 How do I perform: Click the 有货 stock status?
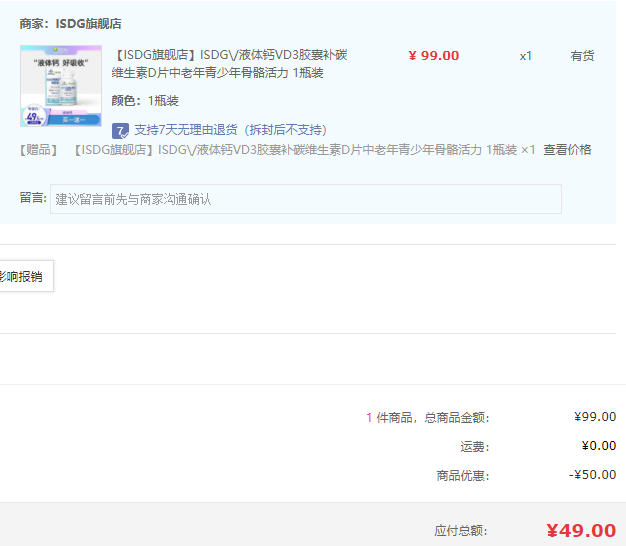pyautogui.click(x=582, y=56)
